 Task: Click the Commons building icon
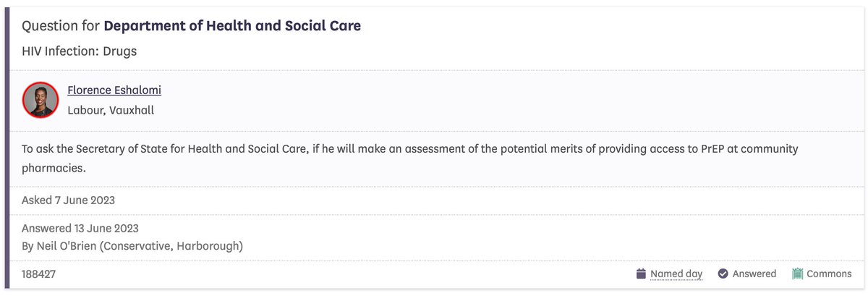click(x=798, y=274)
